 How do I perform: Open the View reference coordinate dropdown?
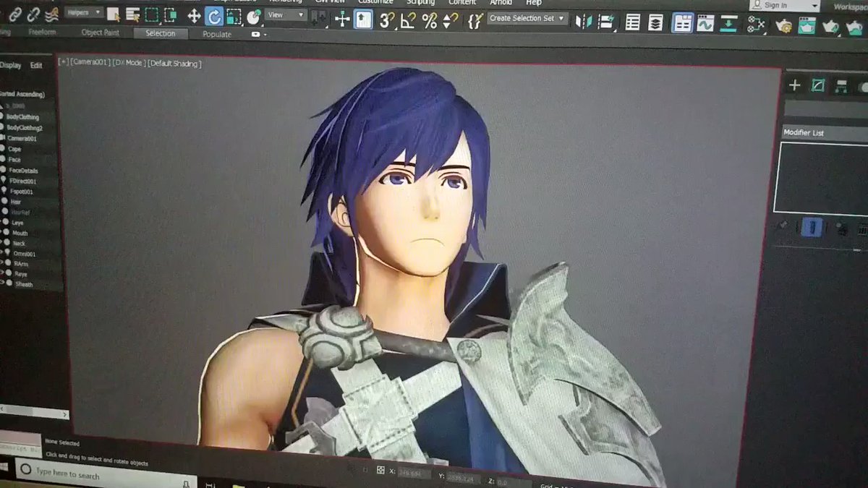tap(285, 14)
